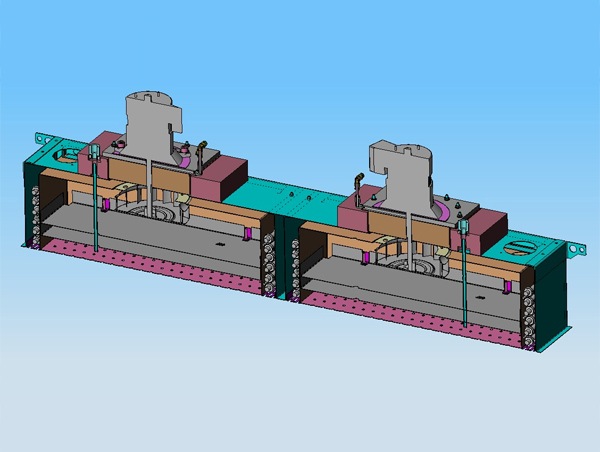
Task: Click the brass elbow fitting on right unit
Action: 359,180
